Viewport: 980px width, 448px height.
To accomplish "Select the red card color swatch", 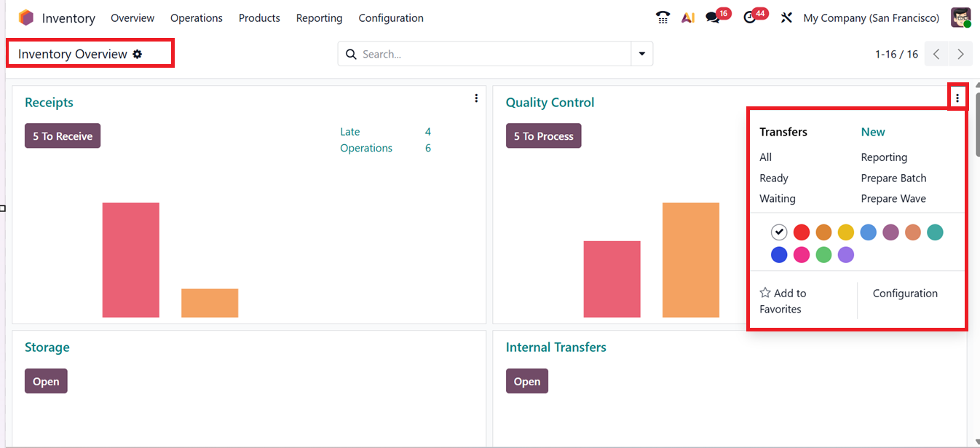I will [x=801, y=232].
